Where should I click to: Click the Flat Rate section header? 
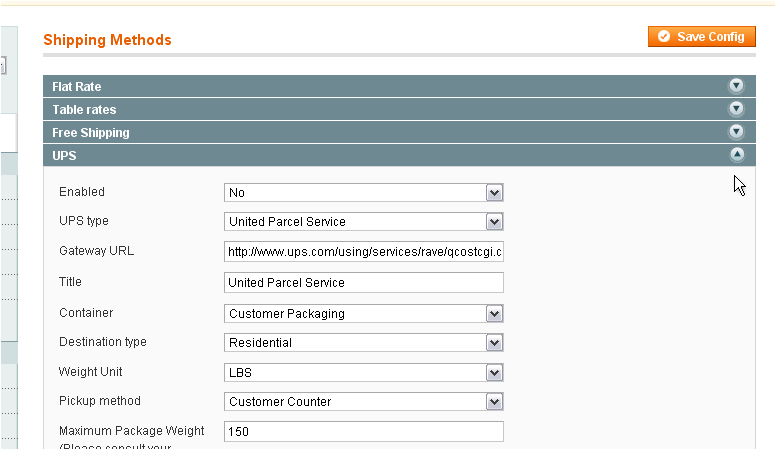click(x=399, y=86)
